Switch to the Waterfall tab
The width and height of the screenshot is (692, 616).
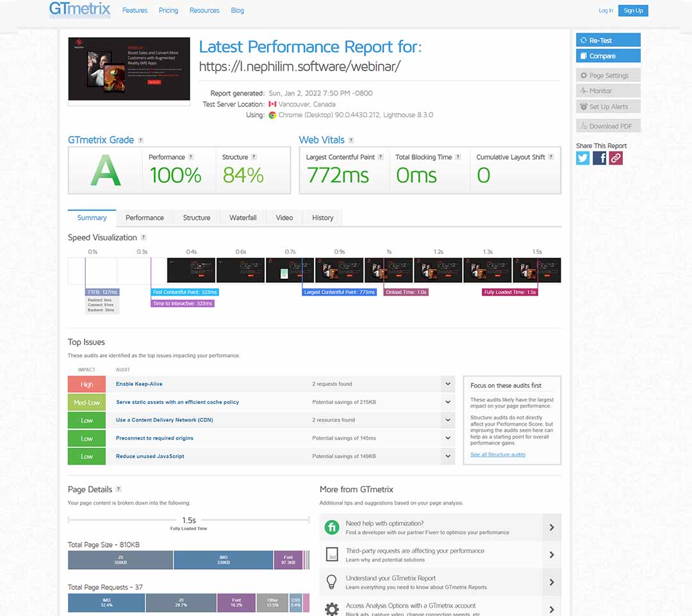pos(242,218)
